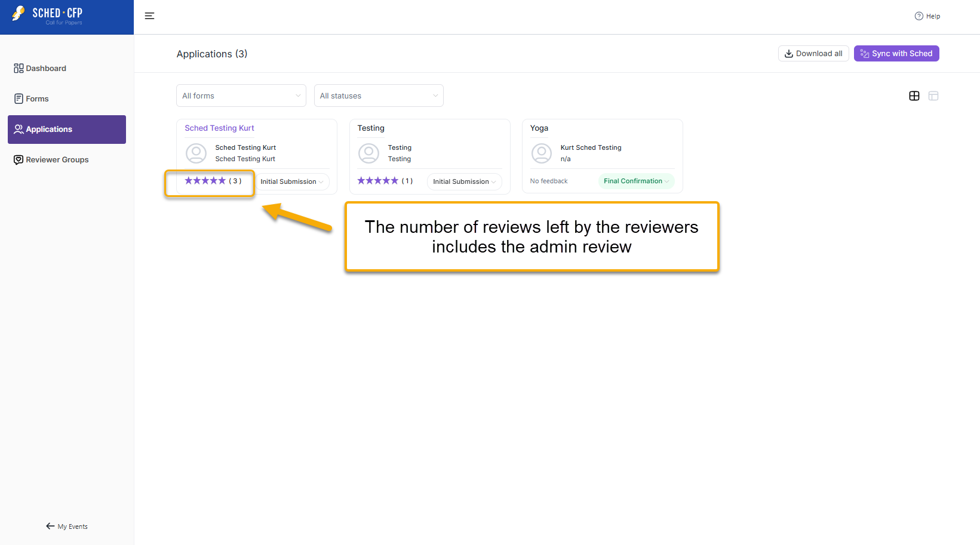Click Sync with Sched button
980x545 pixels.
tap(896, 54)
